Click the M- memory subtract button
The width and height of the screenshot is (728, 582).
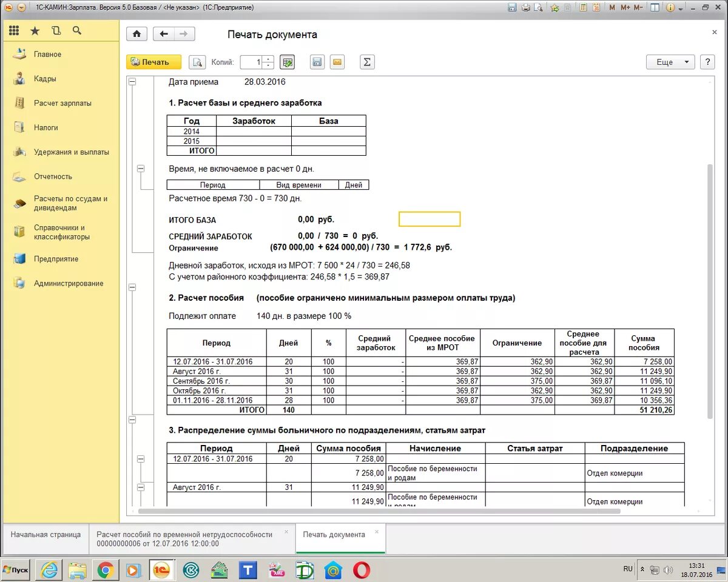[x=638, y=8]
